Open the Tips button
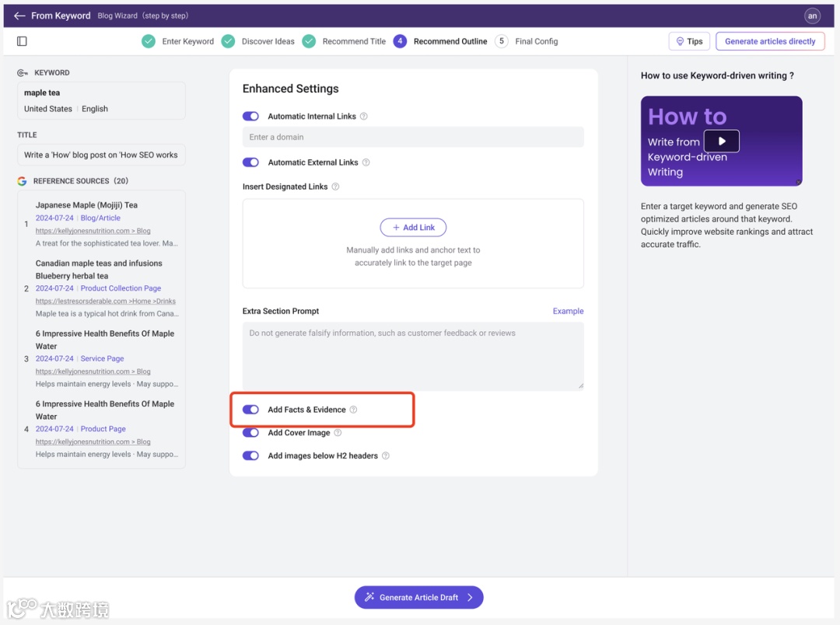 coord(689,41)
